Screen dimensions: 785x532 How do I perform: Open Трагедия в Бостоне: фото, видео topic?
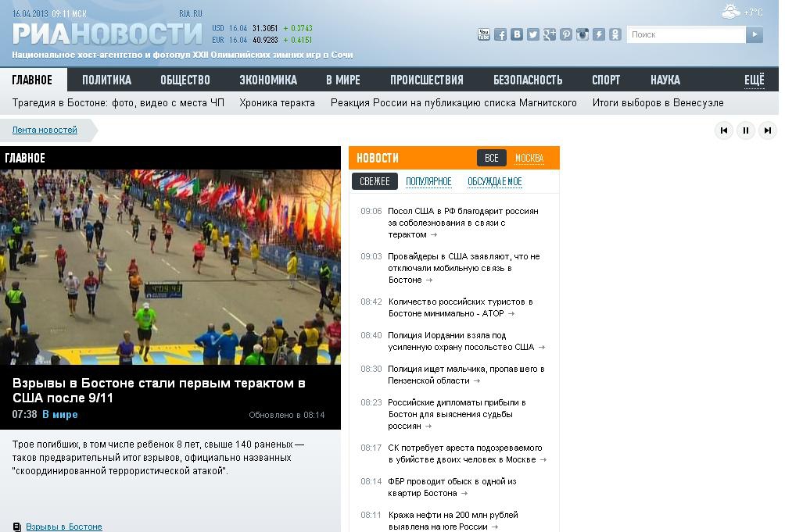coord(118,103)
